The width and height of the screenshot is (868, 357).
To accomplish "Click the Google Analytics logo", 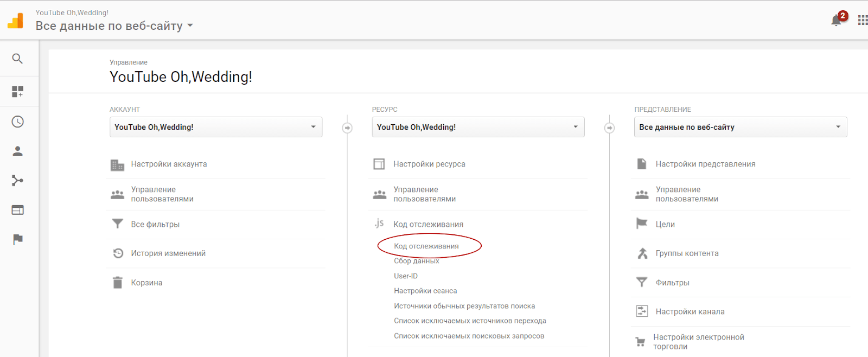I will point(15,21).
